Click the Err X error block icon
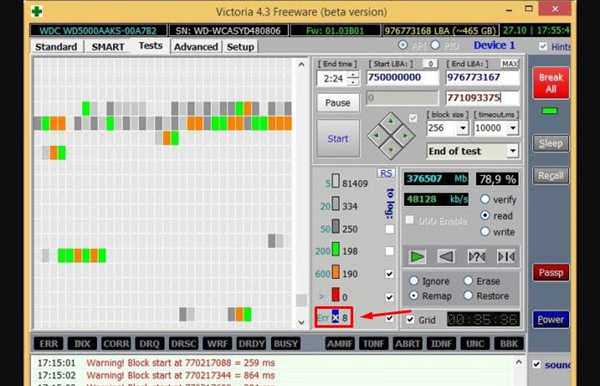This screenshot has height=386, width=600. pos(335,317)
